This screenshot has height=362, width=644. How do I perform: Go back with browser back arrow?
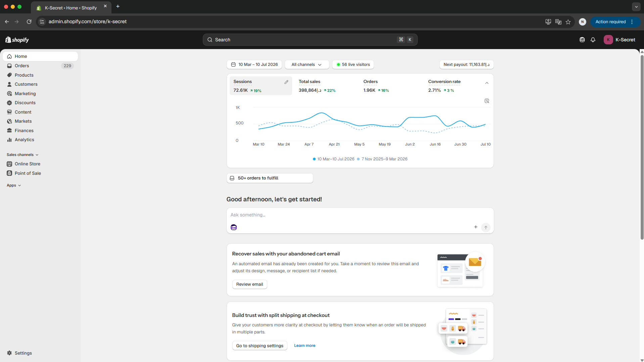tap(7, 22)
